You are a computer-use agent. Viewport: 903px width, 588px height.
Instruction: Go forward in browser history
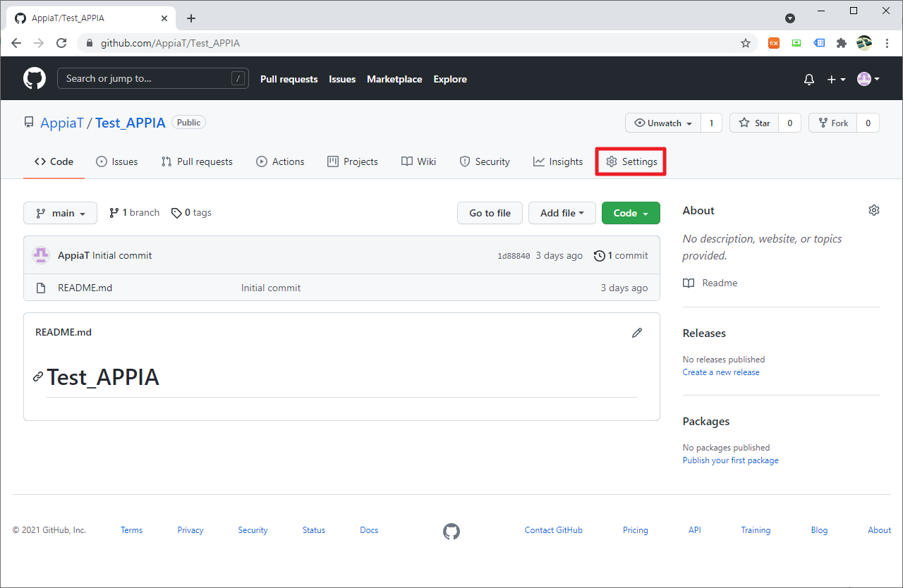pos(39,43)
